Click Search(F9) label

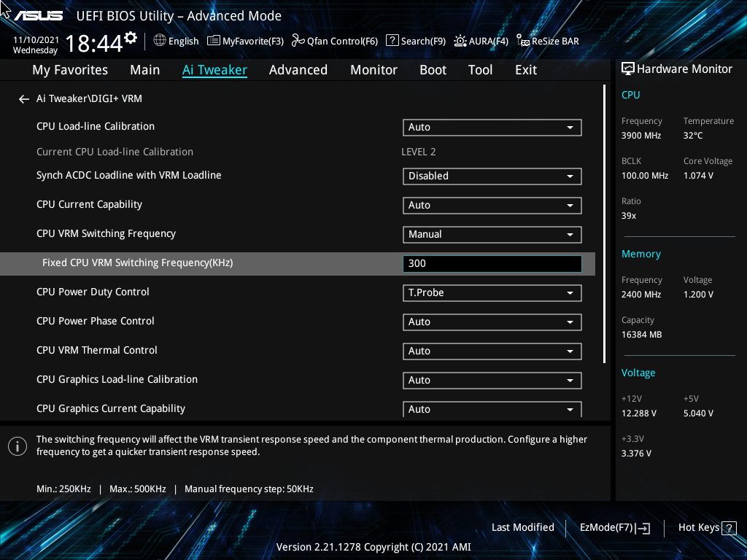click(x=423, y=42)
